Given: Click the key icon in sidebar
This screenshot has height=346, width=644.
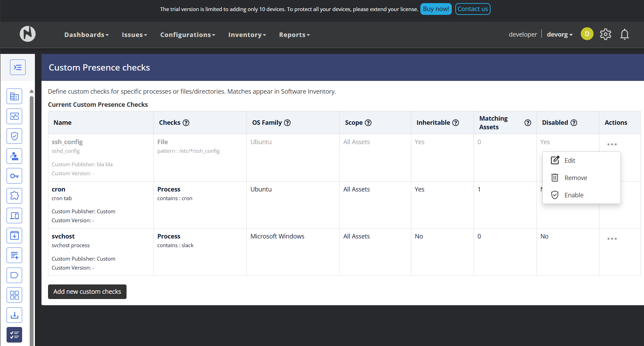Looking at the screenshot, I should click(x=15, y=176).
